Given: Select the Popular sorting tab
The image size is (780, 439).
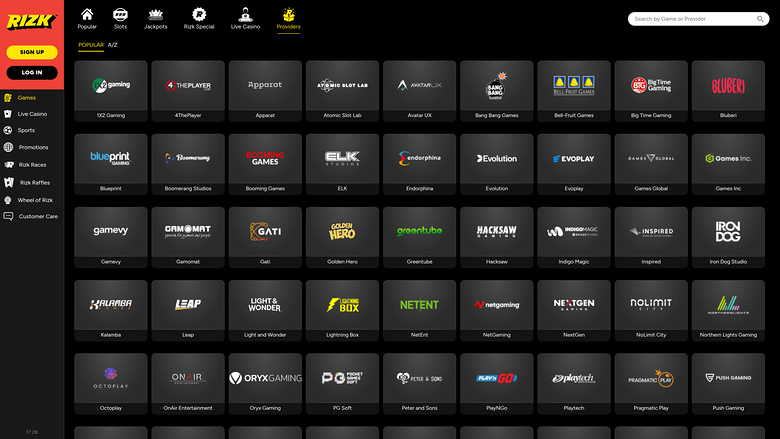Looking at the screenshot, I should tap(91, 45).
